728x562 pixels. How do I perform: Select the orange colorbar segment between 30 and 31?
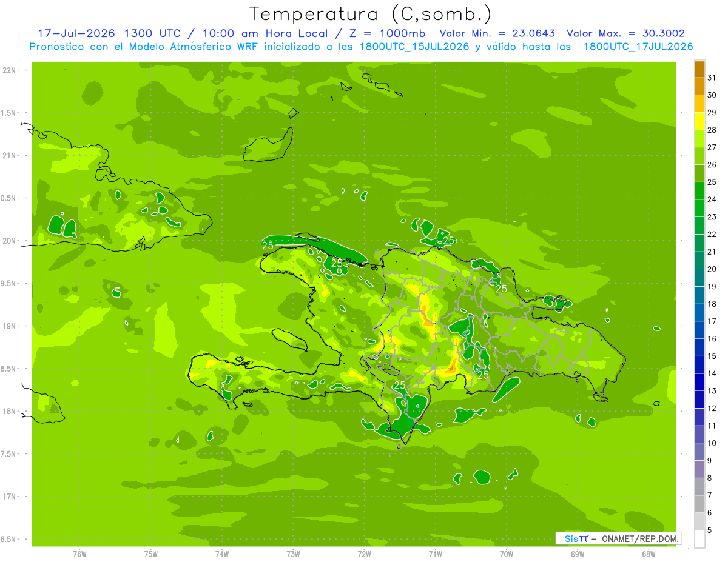[699, 87]
